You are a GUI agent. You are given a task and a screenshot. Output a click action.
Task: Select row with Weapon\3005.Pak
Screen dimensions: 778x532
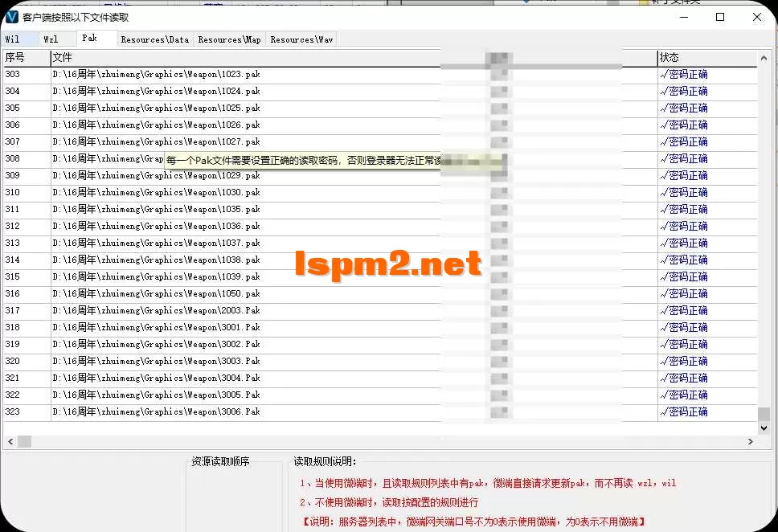[x=381, y=395]
